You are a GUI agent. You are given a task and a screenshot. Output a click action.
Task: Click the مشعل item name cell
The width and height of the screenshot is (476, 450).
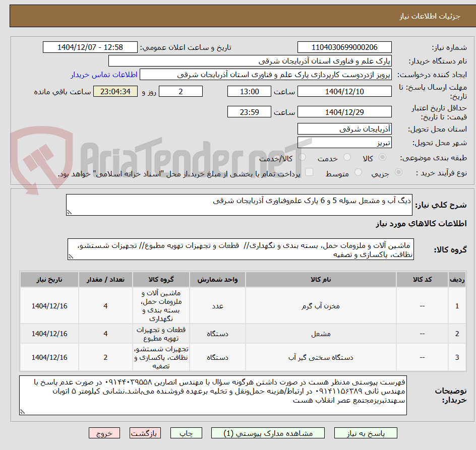click(321, 334)
